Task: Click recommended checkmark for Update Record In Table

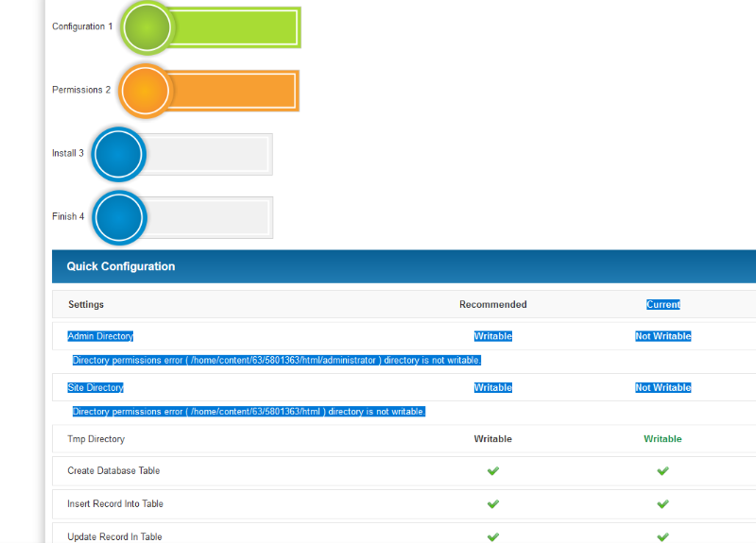Action: 492,536
